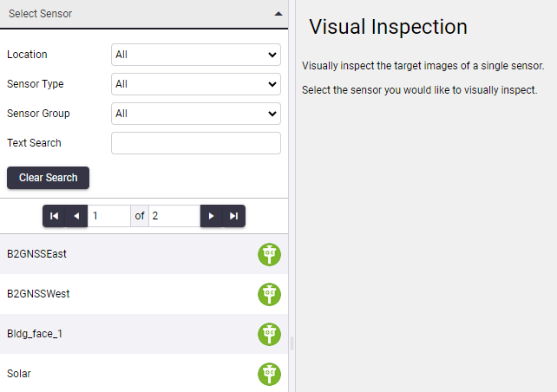The width and height of the screenshot is (557, 392).
Task: Click the Clear Search button
Action: pos(48,178)
